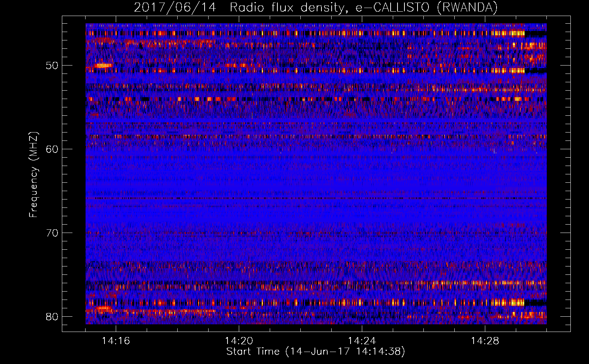Click the 14:20 time tick label

point(239,341)
